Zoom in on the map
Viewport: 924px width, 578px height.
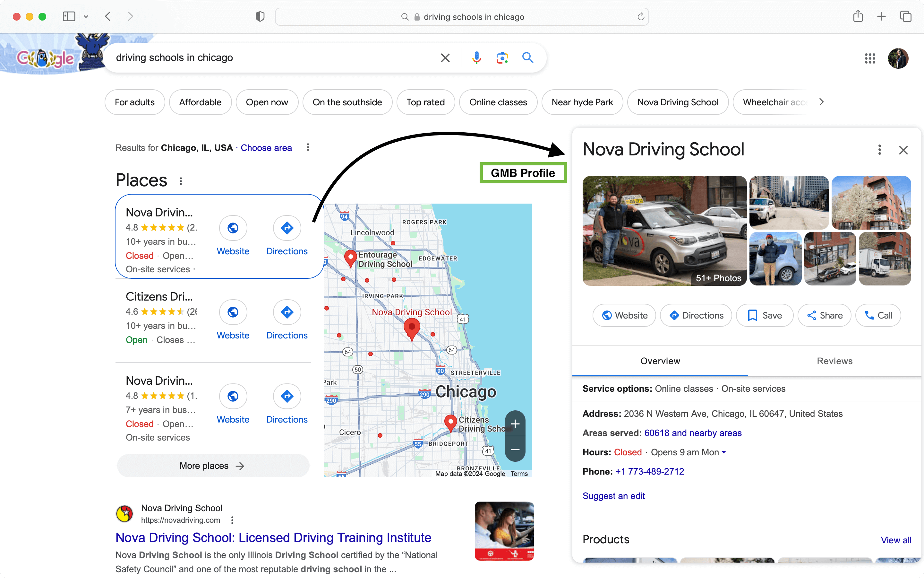[515, 424]
